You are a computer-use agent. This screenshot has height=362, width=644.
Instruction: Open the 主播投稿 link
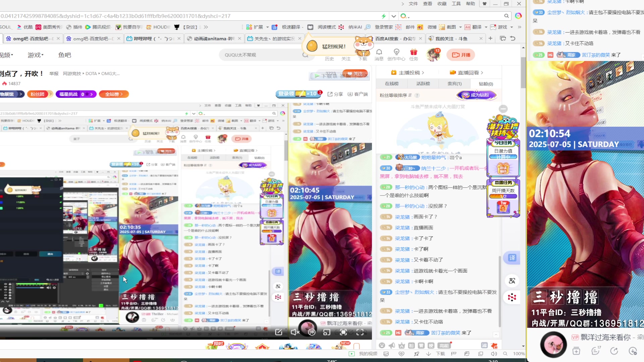(408, 72)
